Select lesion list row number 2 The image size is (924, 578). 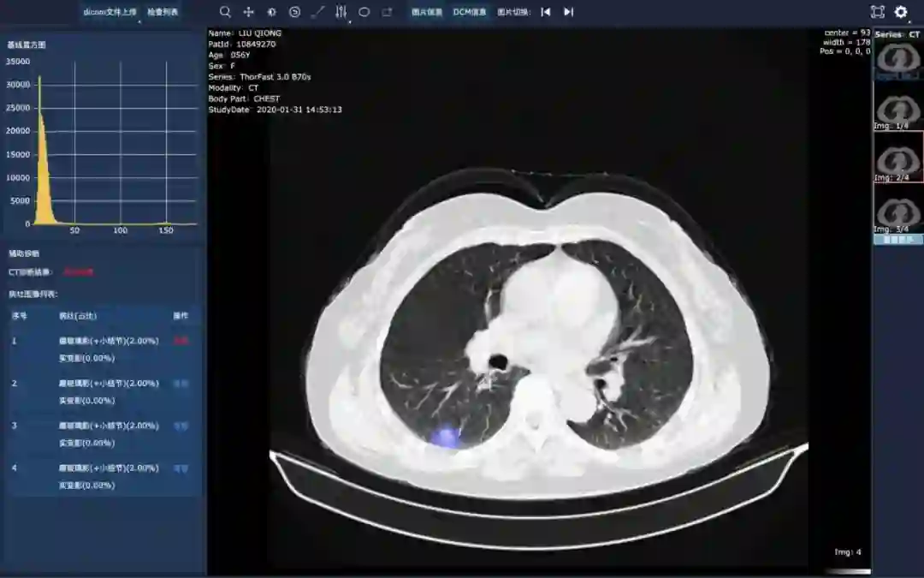[x=104, y=391]
